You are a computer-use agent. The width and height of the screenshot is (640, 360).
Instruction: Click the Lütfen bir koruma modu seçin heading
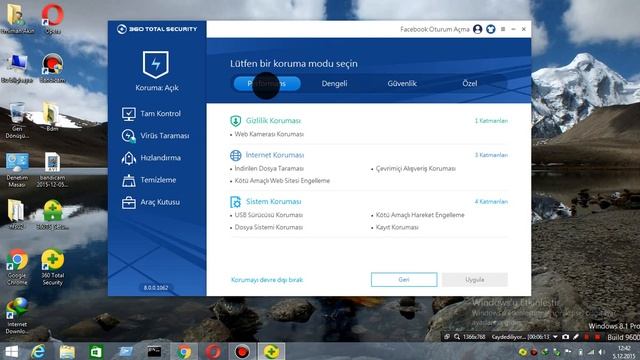point(293,64)
